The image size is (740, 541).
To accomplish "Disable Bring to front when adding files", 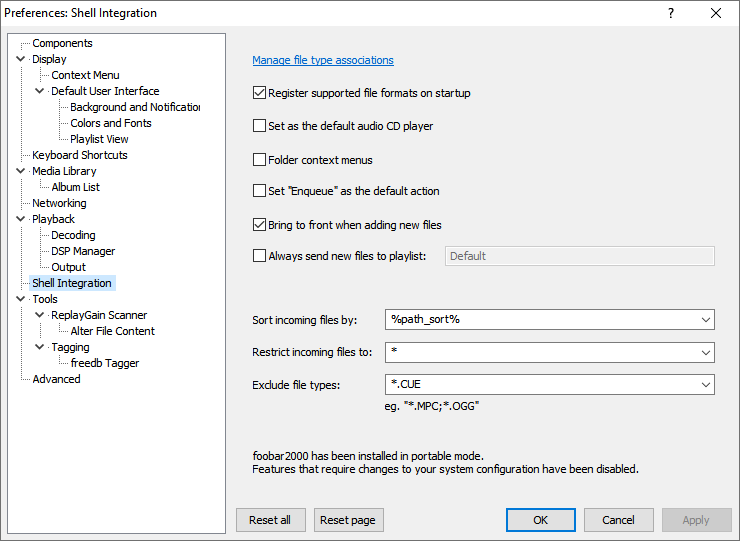I will tap(260, 225).
